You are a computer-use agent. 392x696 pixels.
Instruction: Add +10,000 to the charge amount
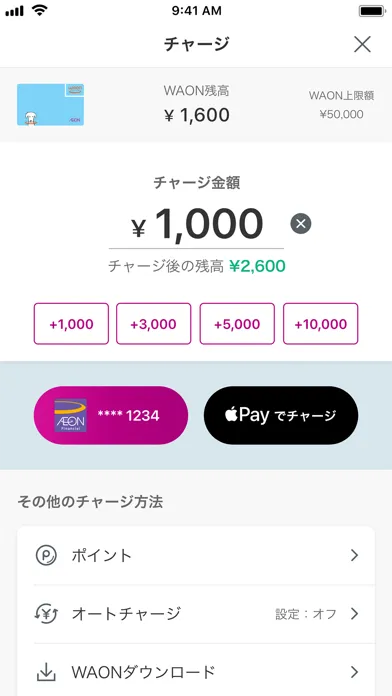(321, 324)
